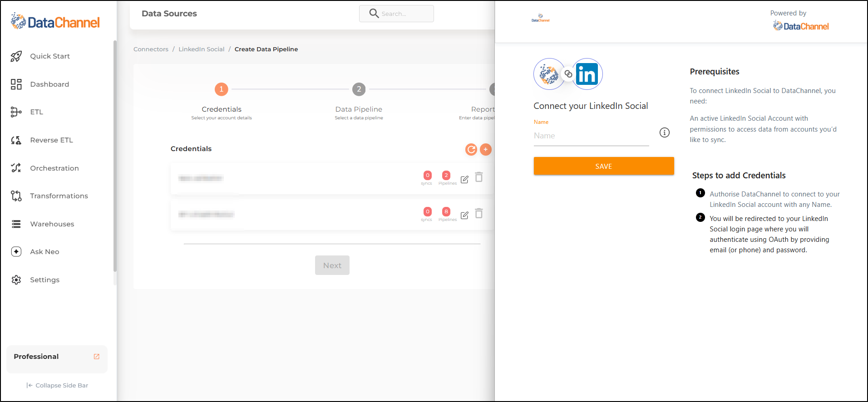Open Settings from sidebar
Screen dimensions: 868x402
click(x=44, y=280)
